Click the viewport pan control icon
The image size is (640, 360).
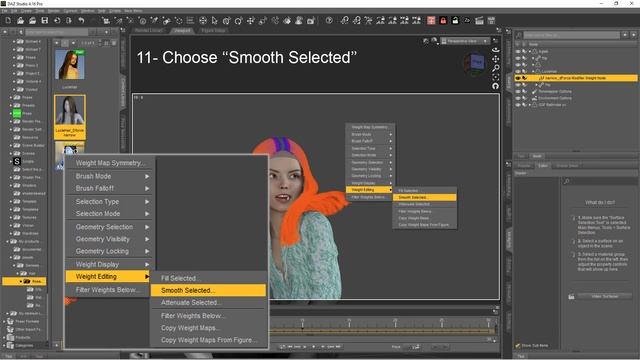(496, 59)
